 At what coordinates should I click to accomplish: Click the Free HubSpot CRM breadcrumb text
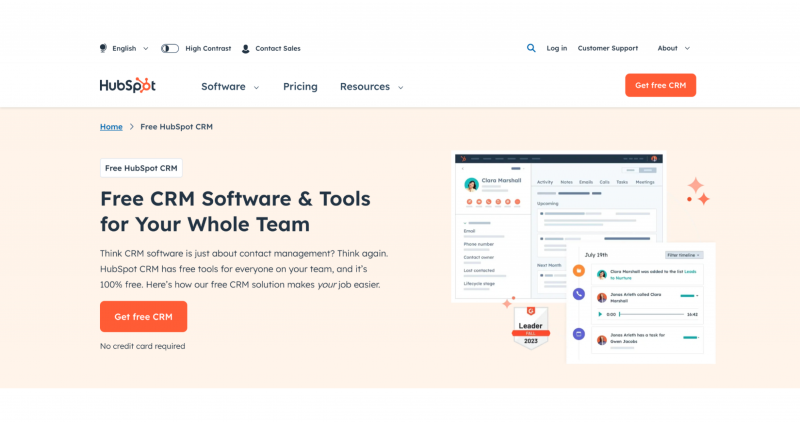pos(177,127)
